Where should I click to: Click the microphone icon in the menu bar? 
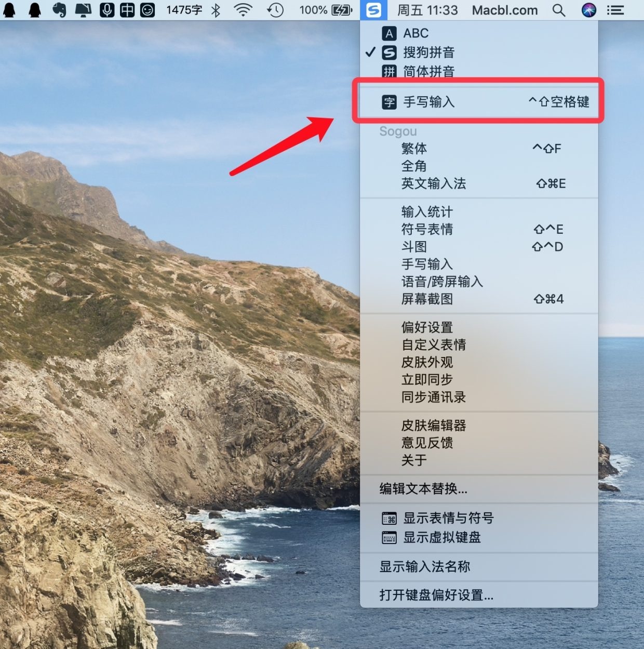[x=106, y=10]
